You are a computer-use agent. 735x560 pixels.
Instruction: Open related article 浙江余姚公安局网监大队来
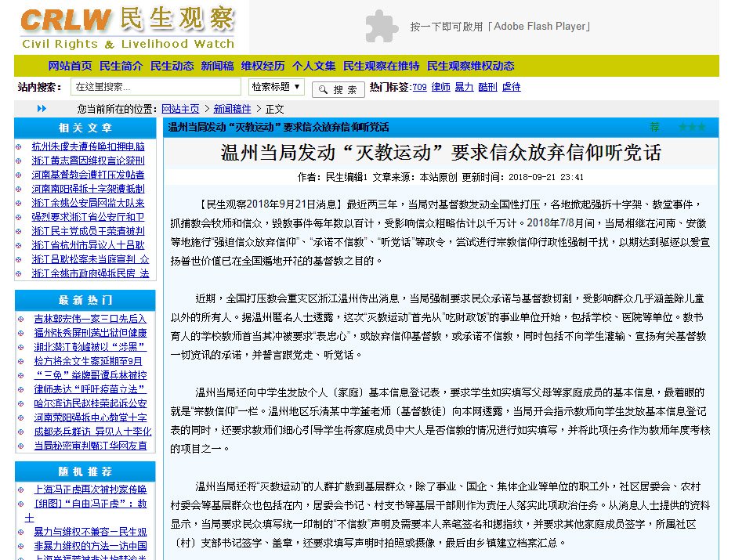[88, 203]
